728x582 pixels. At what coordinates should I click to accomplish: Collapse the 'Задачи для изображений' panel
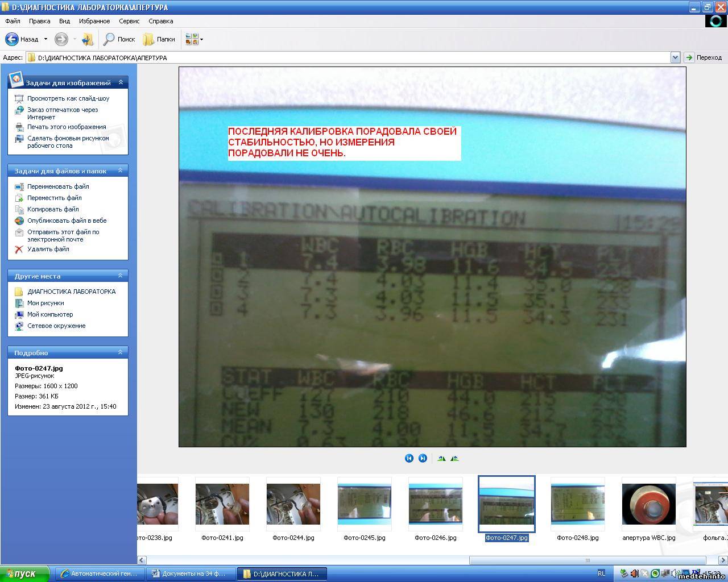pyautogui.click(x=121, y=82)
